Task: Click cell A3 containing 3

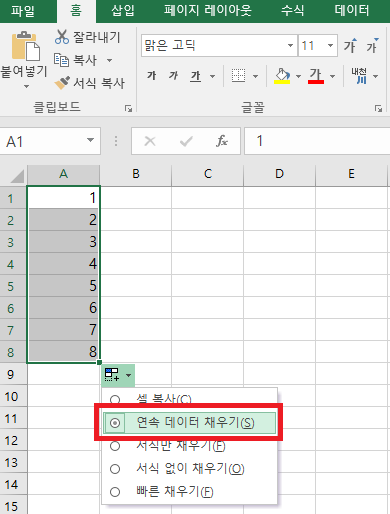Action: tap(63, 242)
